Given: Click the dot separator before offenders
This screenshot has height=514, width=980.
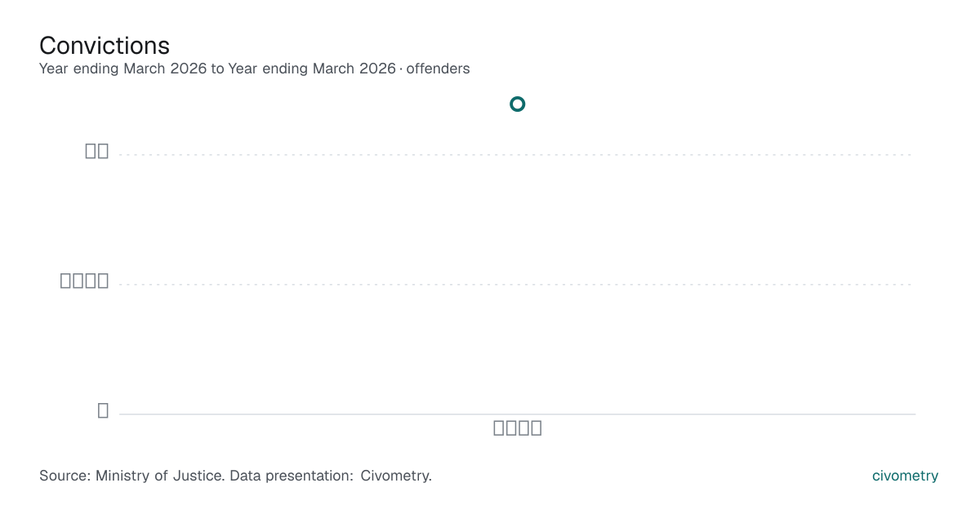Looking at the screenshot, I should coord(401,69).
